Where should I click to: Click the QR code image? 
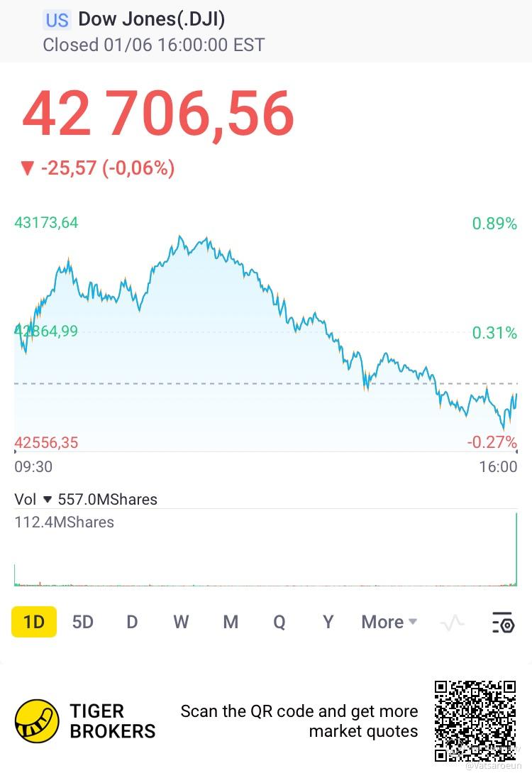tap(475, 721)
